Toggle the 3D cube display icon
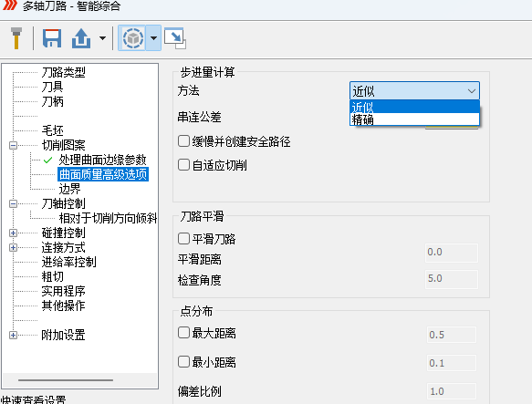This screenshot has width=532, height=404. [132, 38]
